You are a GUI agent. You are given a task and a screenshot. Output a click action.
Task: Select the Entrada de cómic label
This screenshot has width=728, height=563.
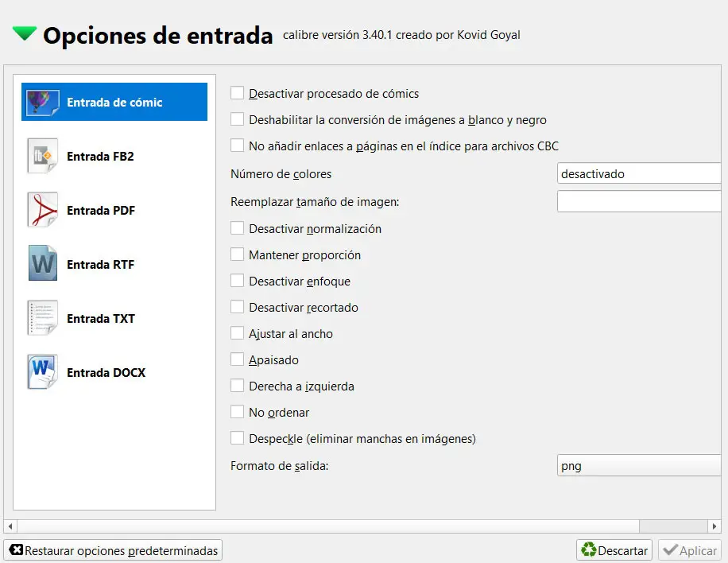point(114,103)
